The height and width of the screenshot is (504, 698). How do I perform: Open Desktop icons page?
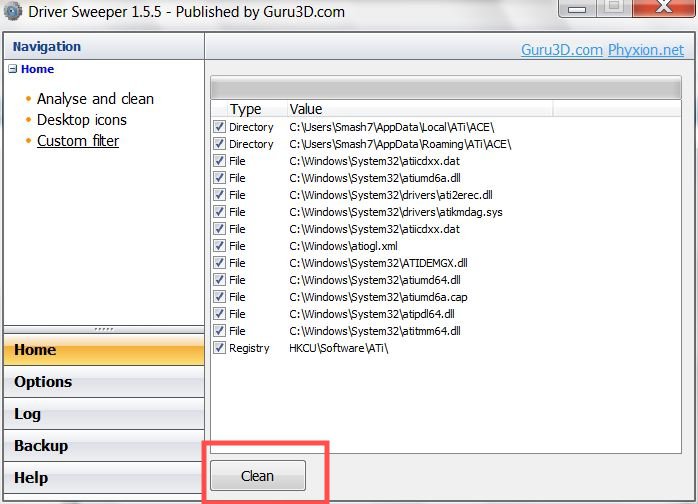(82, 120)
